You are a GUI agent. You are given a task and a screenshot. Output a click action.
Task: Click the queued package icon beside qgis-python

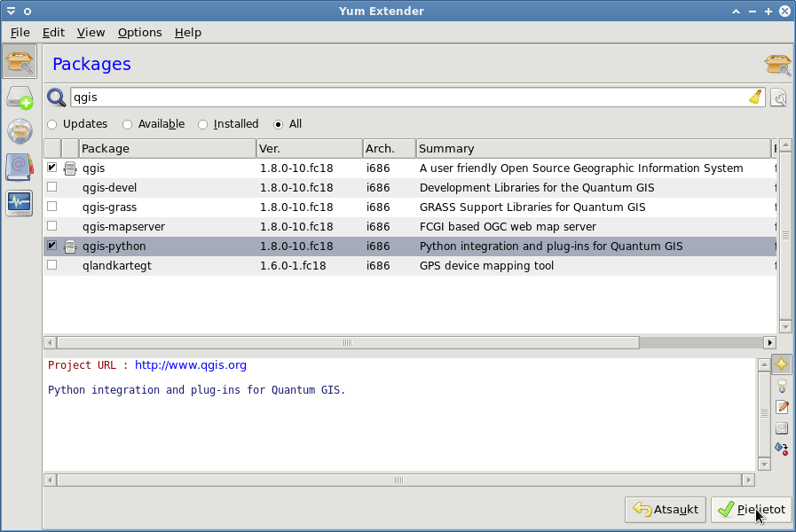point(69,246)
